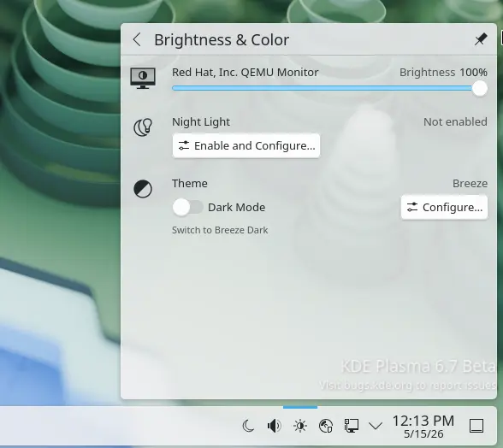Image resolution: width=503 pixels, height=448 pixels.
Task: Click the 'Brightness 100%' value
Action: pyautogui.click(x=443, y=73)
